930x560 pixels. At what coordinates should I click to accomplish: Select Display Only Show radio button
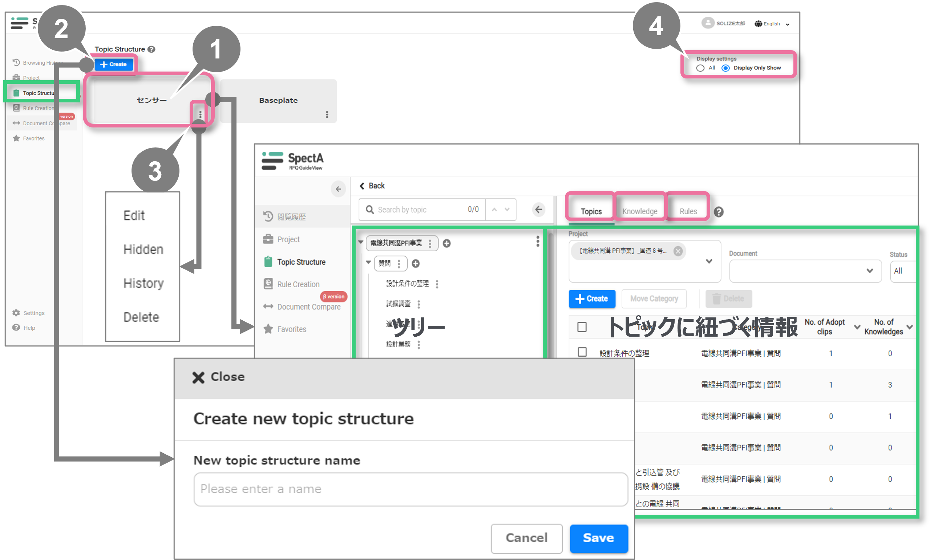[x=725, y=68]
